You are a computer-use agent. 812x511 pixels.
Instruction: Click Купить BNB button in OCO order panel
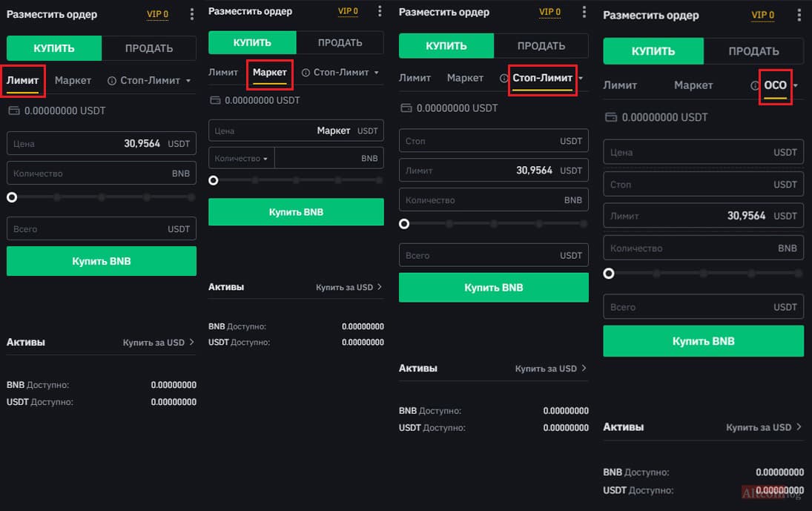pyautogui.click(x=703, y=341)
